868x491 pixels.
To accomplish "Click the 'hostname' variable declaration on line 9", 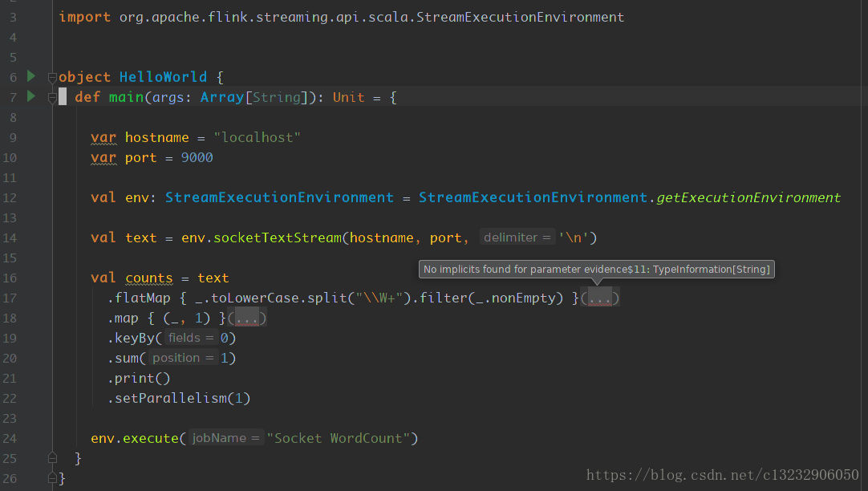I will 156,137.
